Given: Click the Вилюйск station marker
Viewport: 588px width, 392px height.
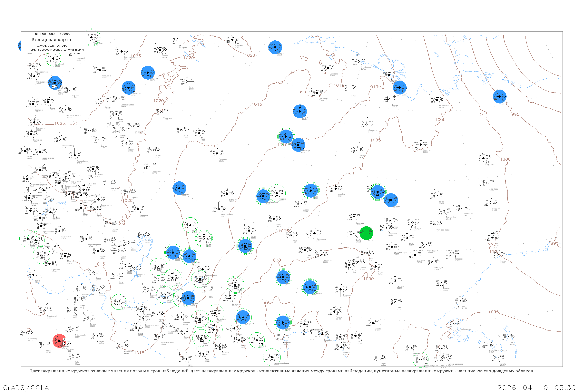Looking at the screenshot, I should 336,189.
